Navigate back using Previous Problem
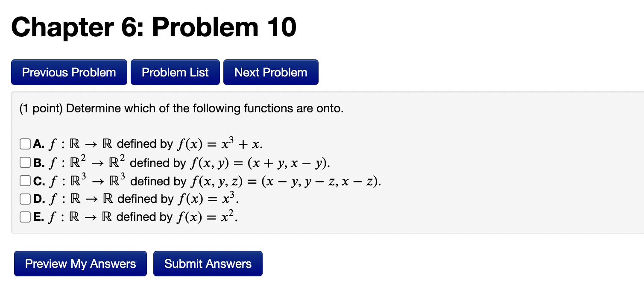644x290 pixels. point(69,72)
